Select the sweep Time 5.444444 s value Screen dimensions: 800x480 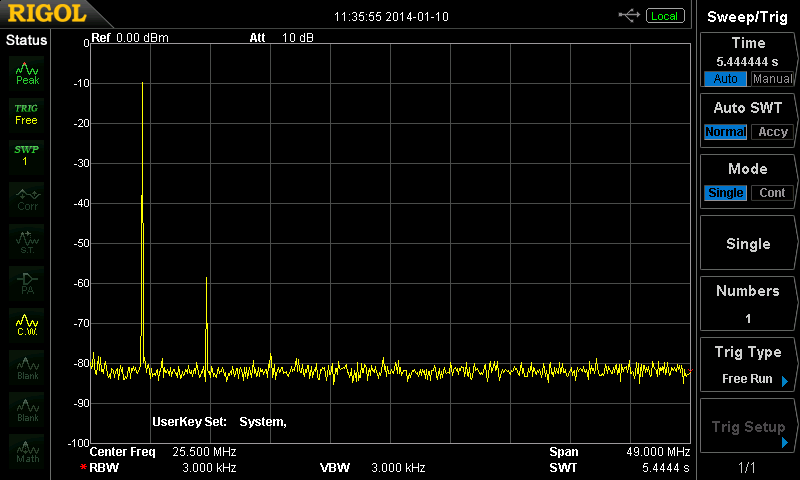point(747,62)
